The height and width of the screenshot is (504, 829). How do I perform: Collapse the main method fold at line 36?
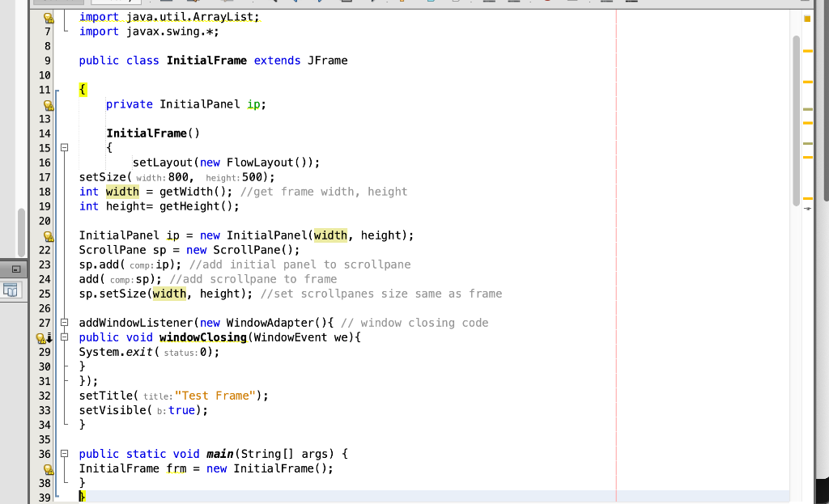(65, 454)
